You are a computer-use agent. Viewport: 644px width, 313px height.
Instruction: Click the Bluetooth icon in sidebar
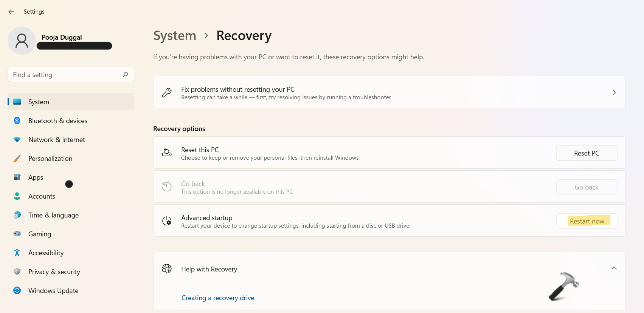(x=17, y=120)
